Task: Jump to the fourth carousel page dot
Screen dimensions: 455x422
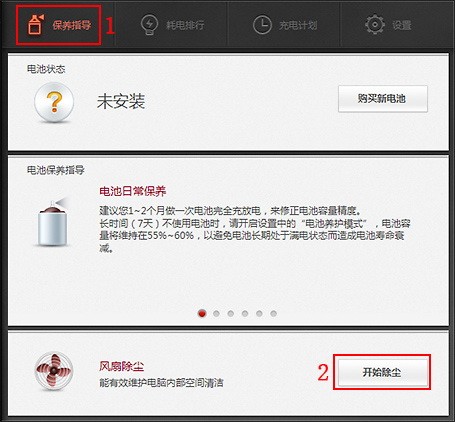Action: [245, 313]
